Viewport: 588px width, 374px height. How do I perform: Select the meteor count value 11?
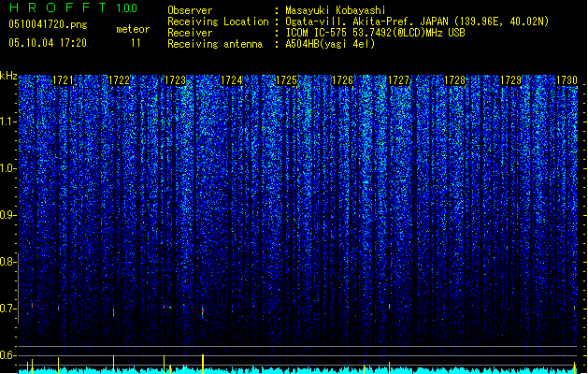pyautogui.click(x=136, y=43)
